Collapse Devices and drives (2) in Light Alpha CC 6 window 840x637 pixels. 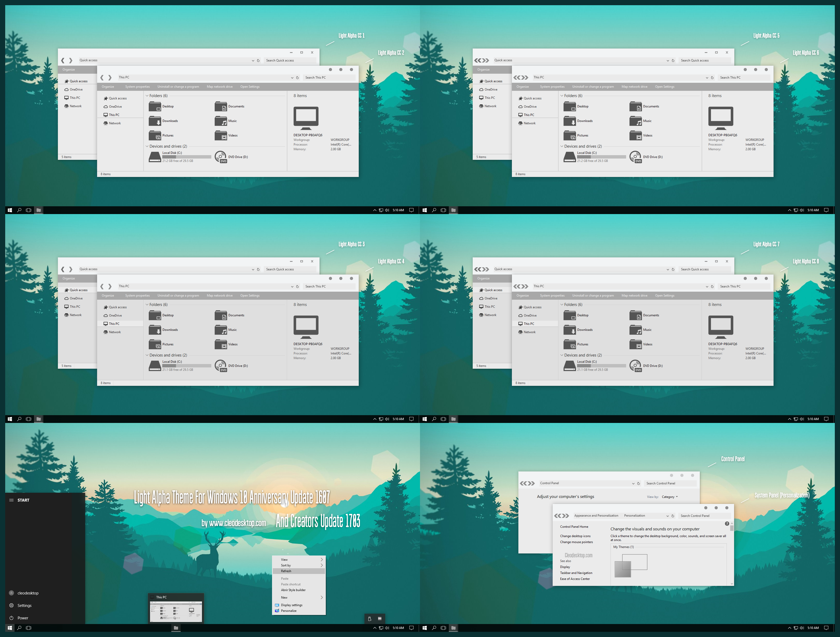click(x=562, y=146)
